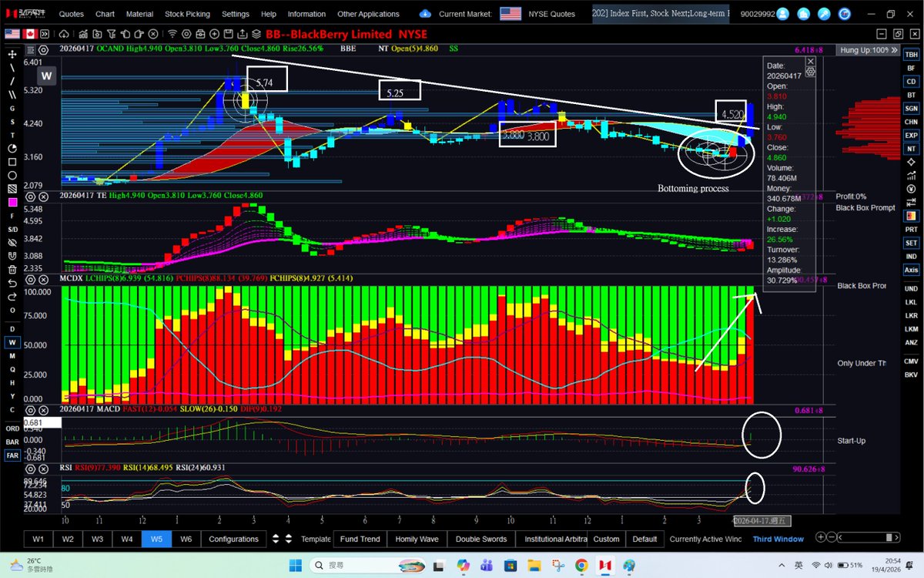Close the date info popup panel

pos(810,61)
